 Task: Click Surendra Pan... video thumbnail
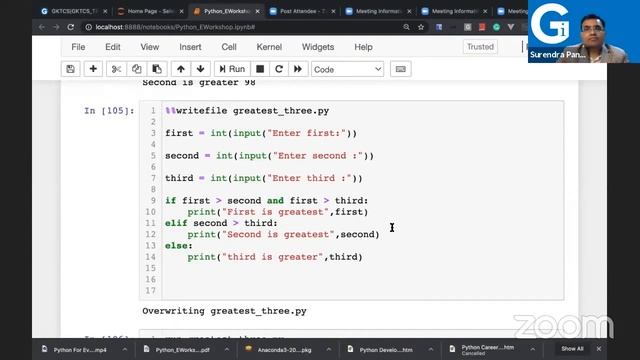pos(584,31)
